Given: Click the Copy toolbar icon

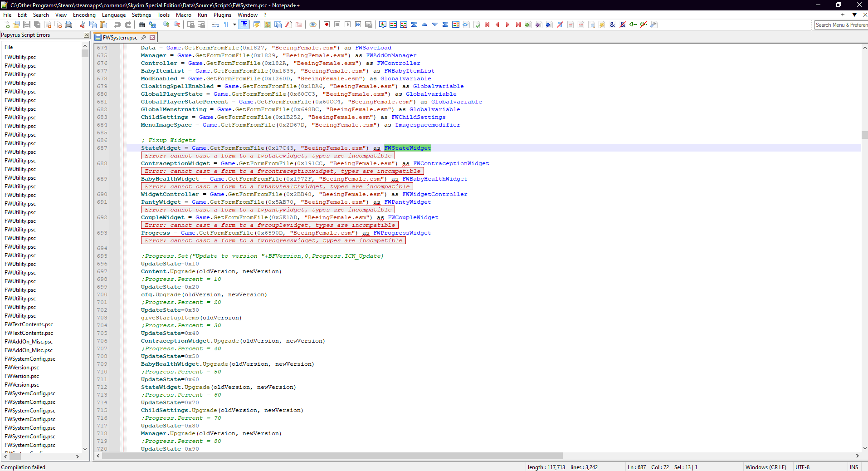Looking at the screenshot, I should coord(93,25).
